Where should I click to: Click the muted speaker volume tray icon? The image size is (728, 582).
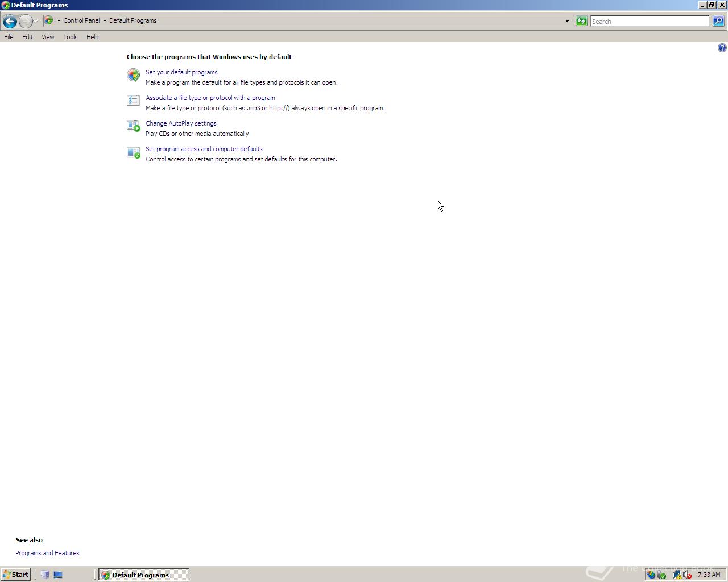(x=687, y=575)
